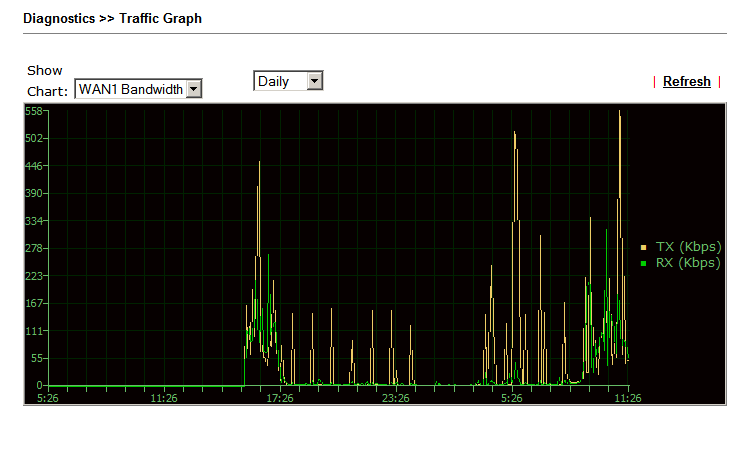The image size is (749, 451).
Task: Click the 17:26 time marker on x-axis
Action: [x=279, y=398]
